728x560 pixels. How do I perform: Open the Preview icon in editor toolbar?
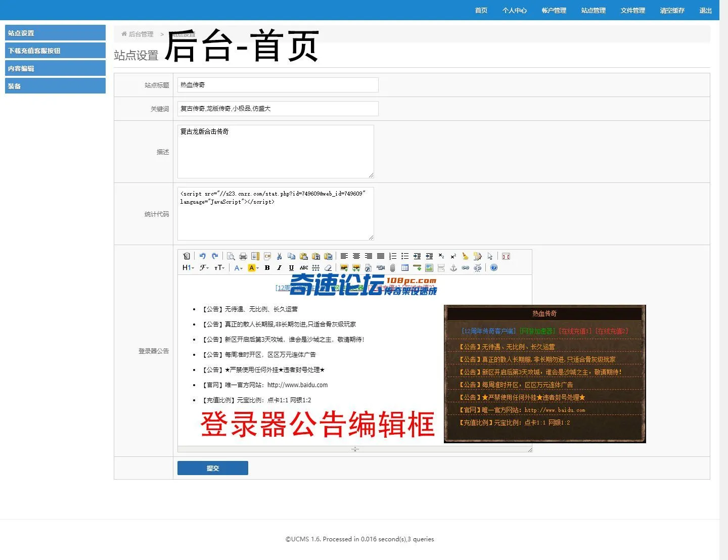231,256
